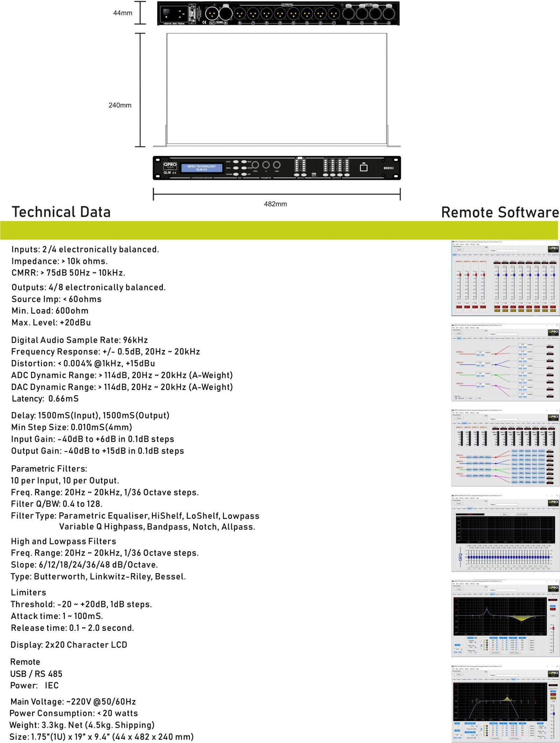Open the input PEQ curve screenshot
The image size is (560, 743).
tap(505, 618)
